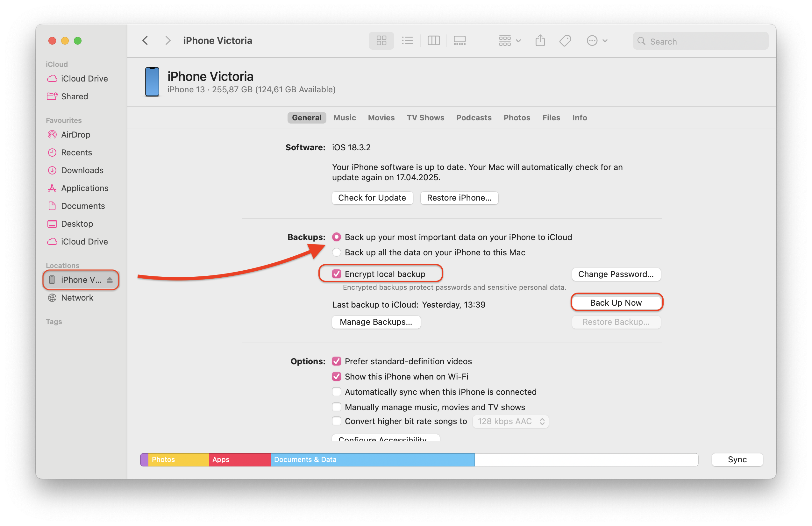Click Back Up Now button
Screen dimensions: 812x526
pyautogui.click(x=616, y=303)
